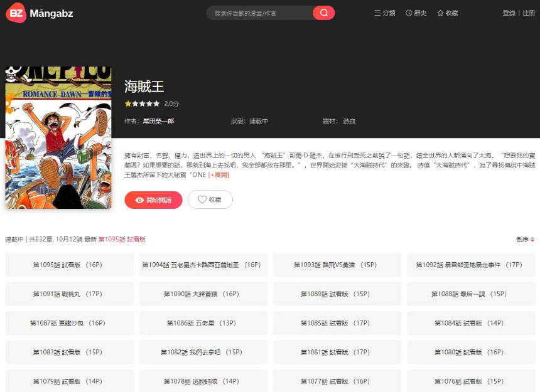The image size is (540, 392).
Task: Open chapter 第1085話 試看版
Action: coord(337,323)
